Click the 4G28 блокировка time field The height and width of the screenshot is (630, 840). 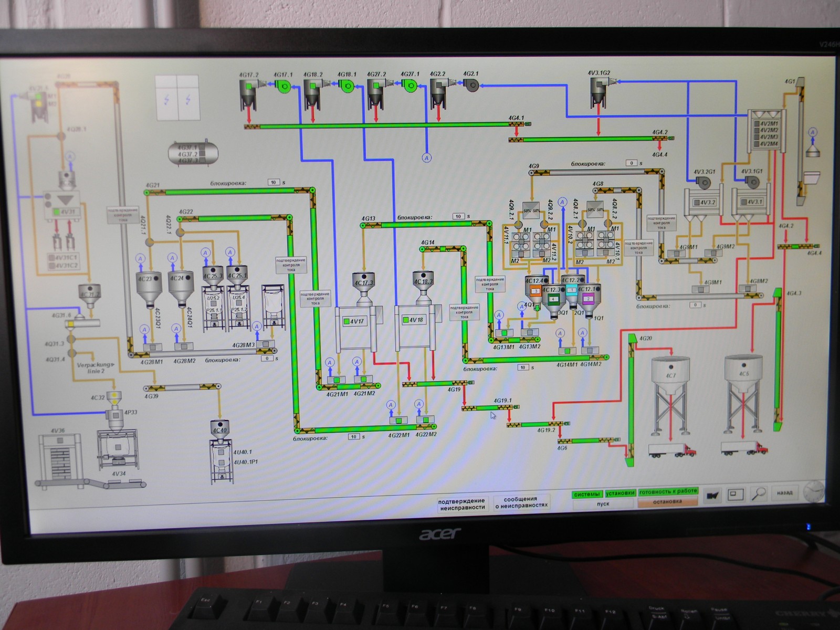click(x=267, y=358)
